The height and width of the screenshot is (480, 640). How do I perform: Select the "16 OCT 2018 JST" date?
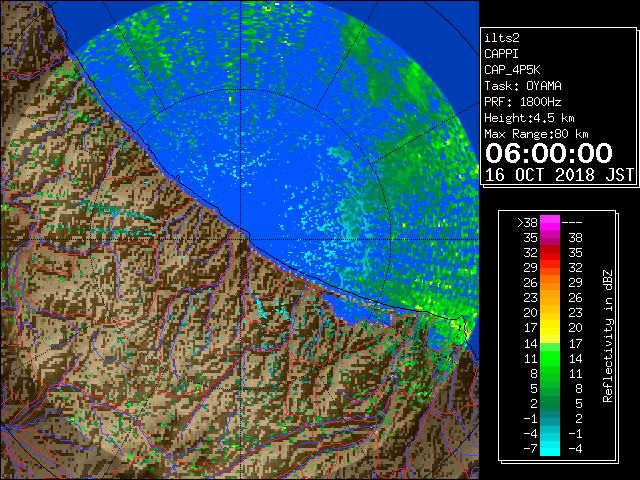[x=559, y=175]
